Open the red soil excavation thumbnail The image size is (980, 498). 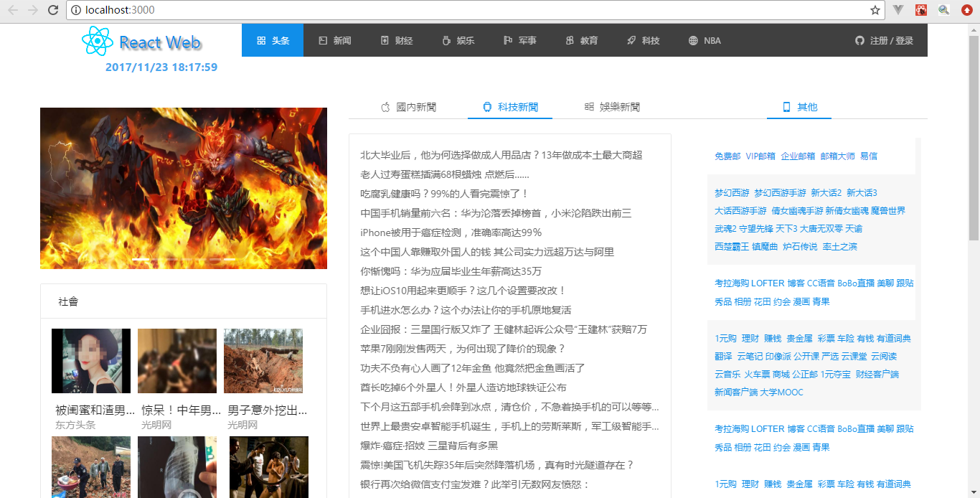tap(263, 361)
